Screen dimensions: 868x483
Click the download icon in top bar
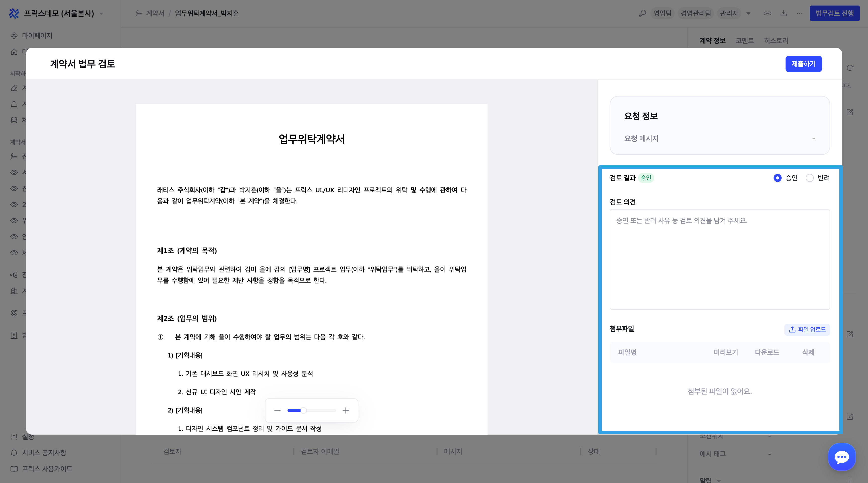(x=783, y=13)
